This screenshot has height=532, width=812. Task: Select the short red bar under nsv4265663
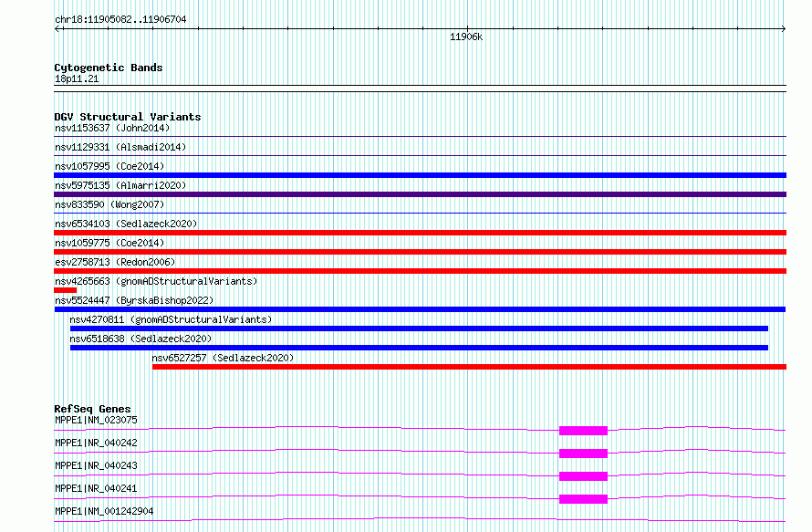pyautogui.click(x=66, y=290)
